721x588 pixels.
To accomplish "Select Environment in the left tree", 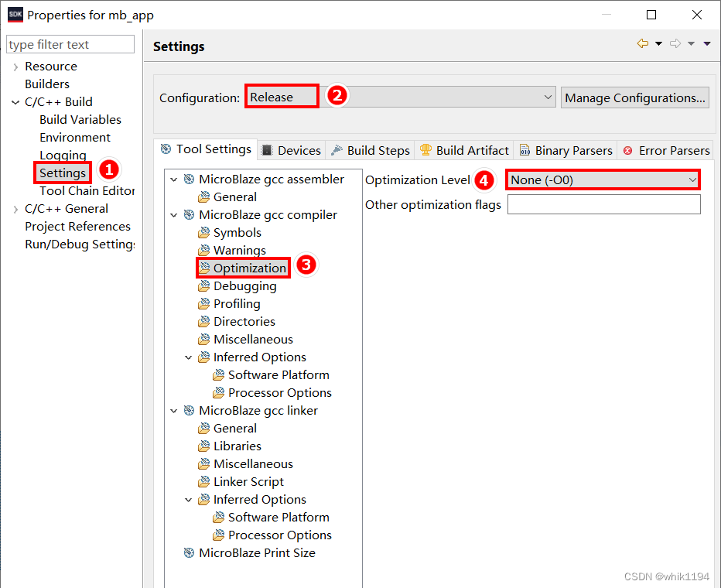I will (x=75, y=138).
